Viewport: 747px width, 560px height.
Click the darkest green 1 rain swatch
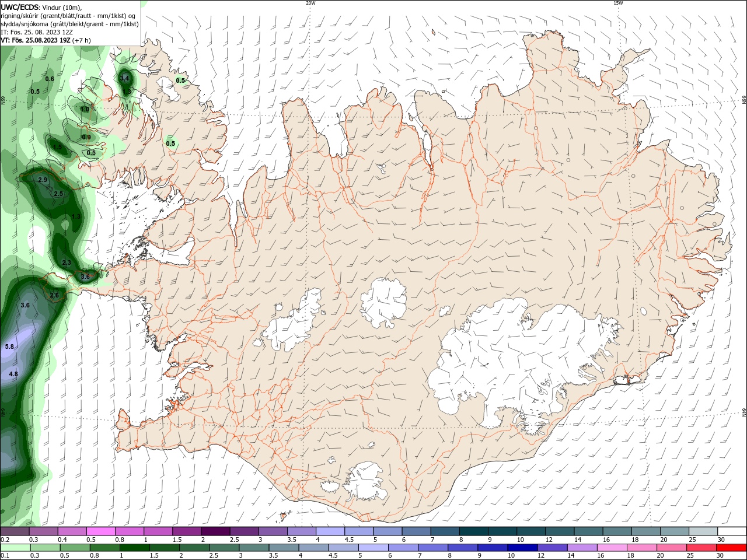tap(134, 548)
